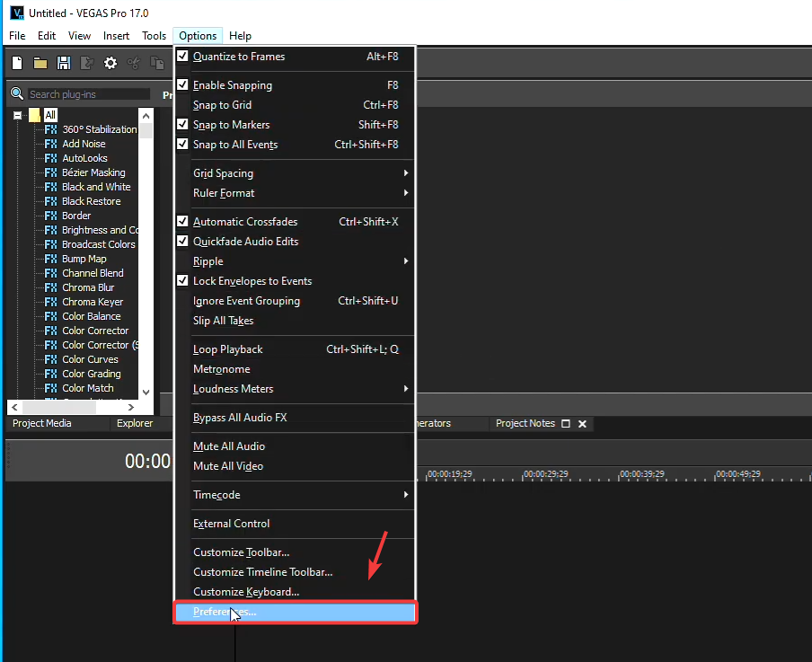Select Mute All Video
Screen dimensions: 812x662
(x=296, y=465)
